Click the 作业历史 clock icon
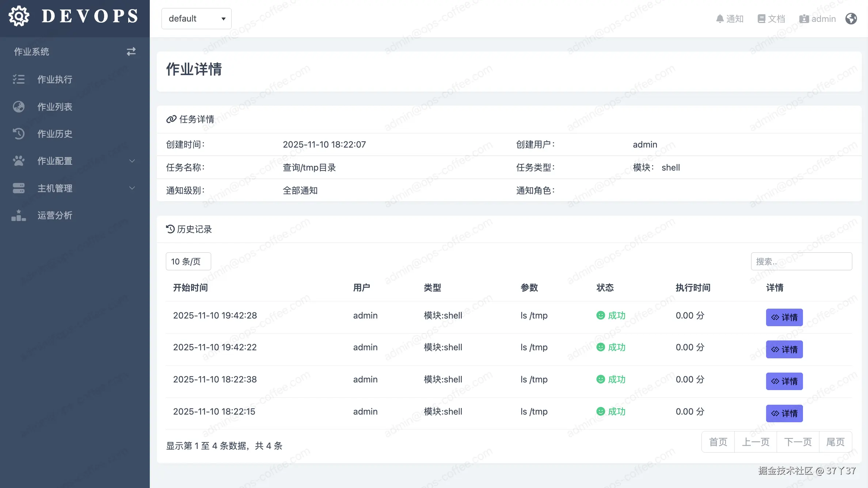The width and height of the screenshot is (868, 488). [19, 134]
